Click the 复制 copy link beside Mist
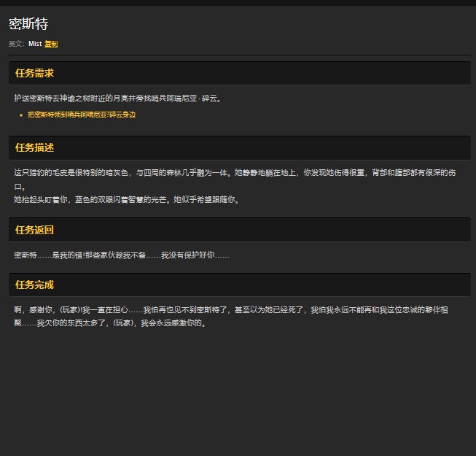Screen dimensions: 476x456 (x=51, y=44)
